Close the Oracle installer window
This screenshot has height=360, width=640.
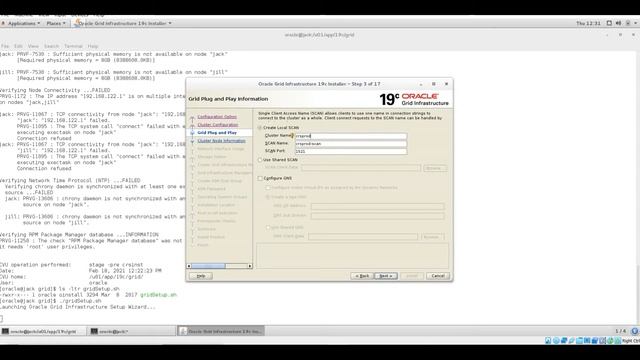(446, 84)
